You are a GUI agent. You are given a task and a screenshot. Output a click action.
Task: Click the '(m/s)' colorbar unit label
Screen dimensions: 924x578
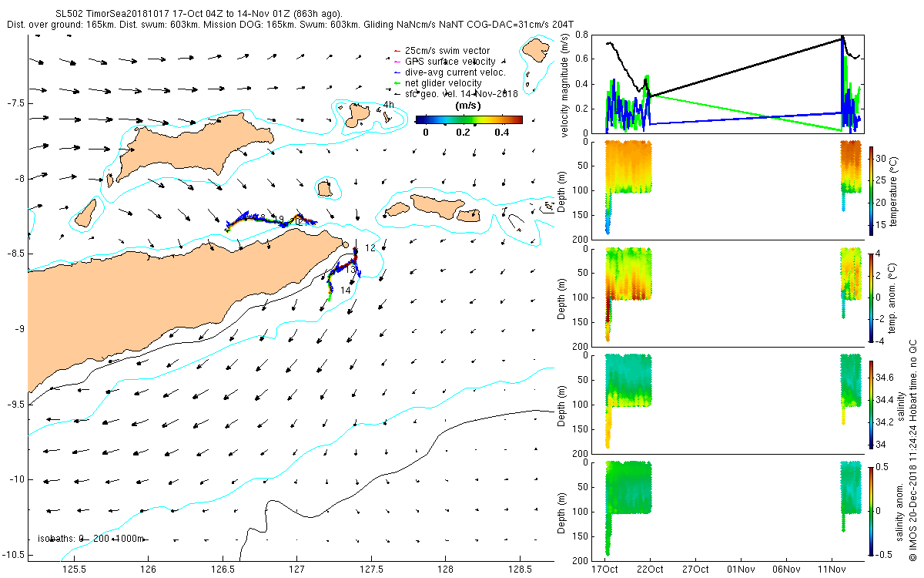pos(469,105)
